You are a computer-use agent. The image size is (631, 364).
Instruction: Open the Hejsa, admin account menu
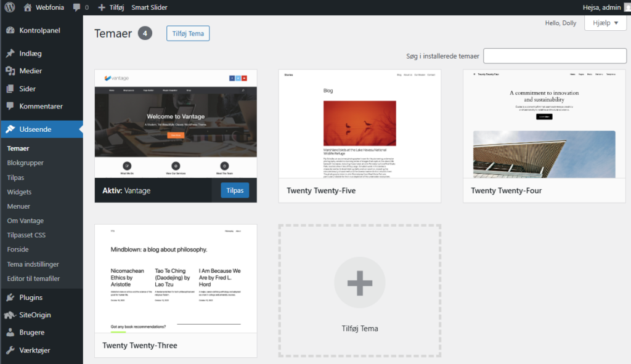(604, 7)
